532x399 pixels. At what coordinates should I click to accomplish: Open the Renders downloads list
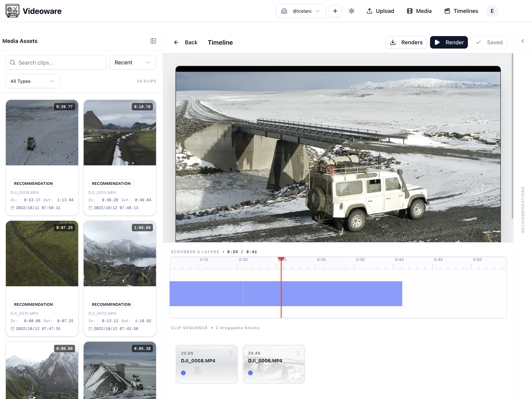406,43
